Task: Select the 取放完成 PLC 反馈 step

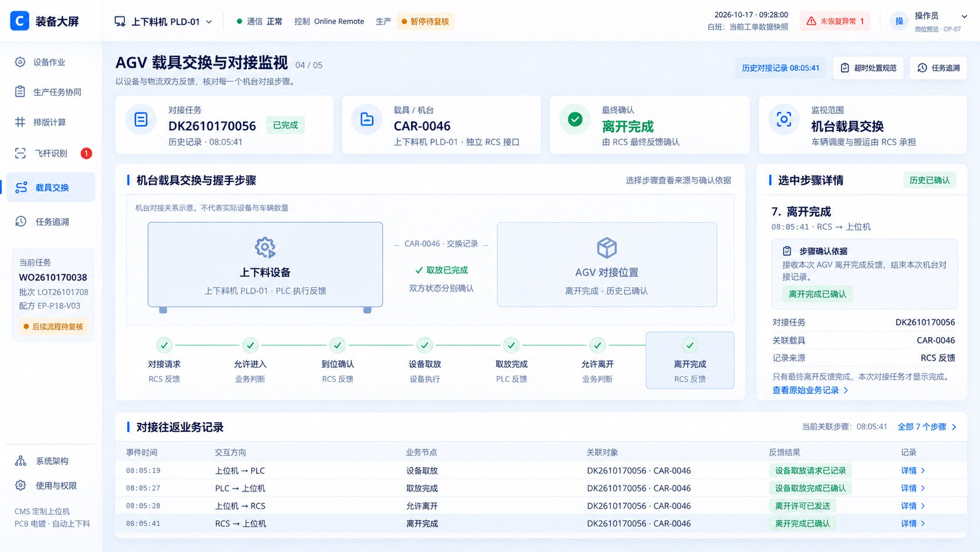Action: (511, 361)
